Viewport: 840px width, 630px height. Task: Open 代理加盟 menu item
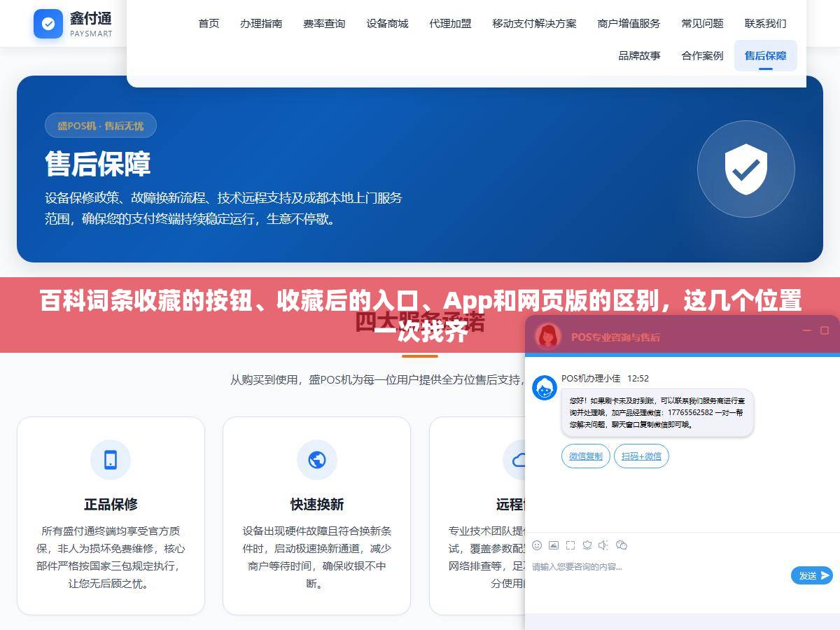[450, 23]
